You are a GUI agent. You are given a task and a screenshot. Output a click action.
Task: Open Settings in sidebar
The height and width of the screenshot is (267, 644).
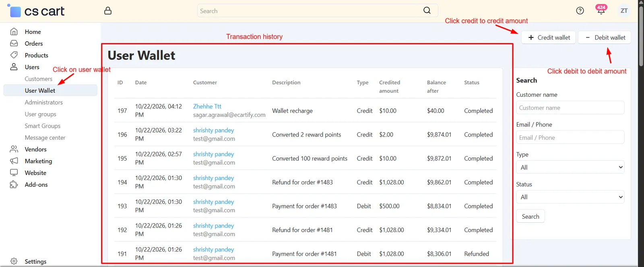(35, 261)
